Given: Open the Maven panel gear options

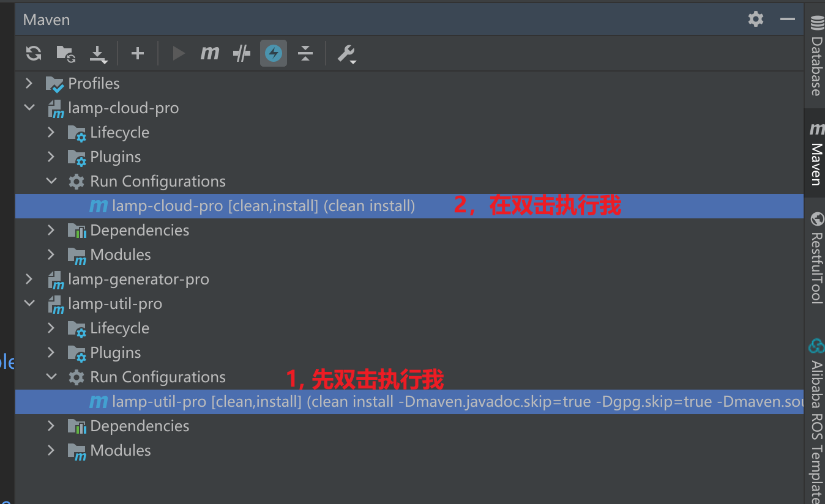Looking at the screenshot, I should (x=756, y=20).
